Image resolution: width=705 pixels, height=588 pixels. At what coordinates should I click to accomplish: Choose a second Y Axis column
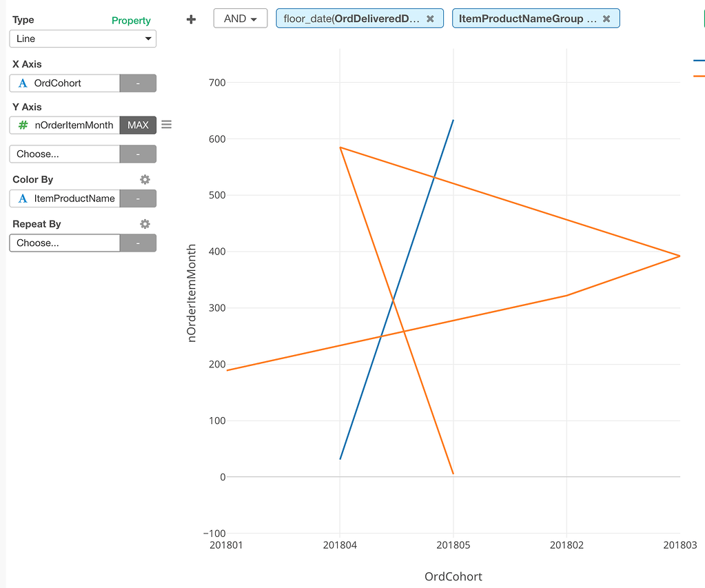[x=65, y=154]
